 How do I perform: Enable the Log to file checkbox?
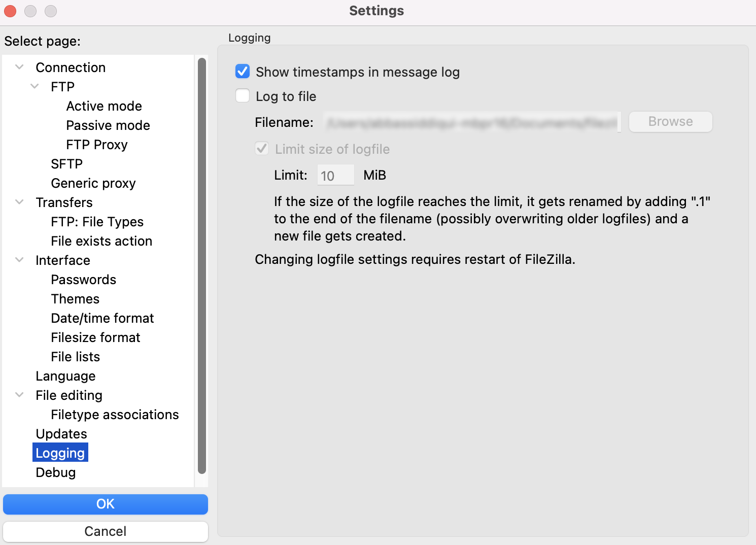(x=243, y=96)
